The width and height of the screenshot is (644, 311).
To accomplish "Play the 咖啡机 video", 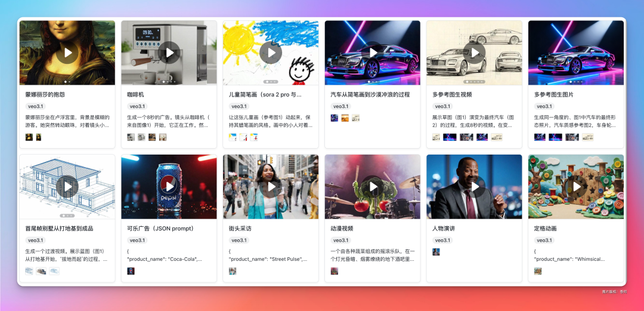I will [169, 53].
